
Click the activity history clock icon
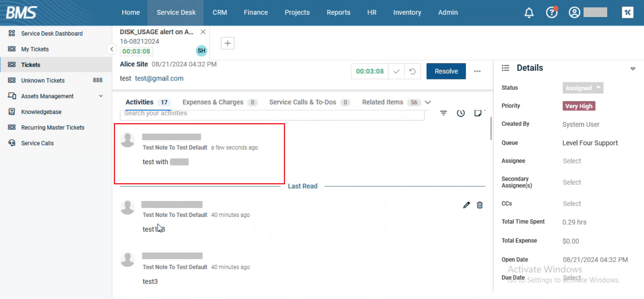tap(461, 113)
